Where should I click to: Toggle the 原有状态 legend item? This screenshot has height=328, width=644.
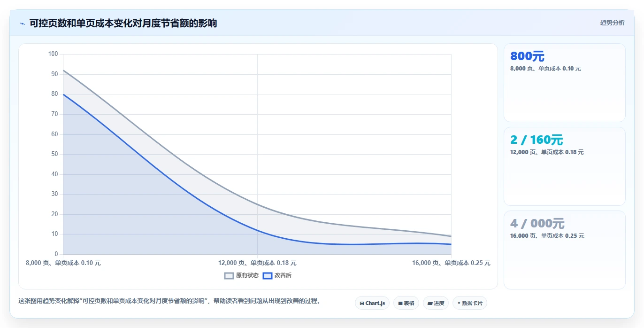coord(241,275)
